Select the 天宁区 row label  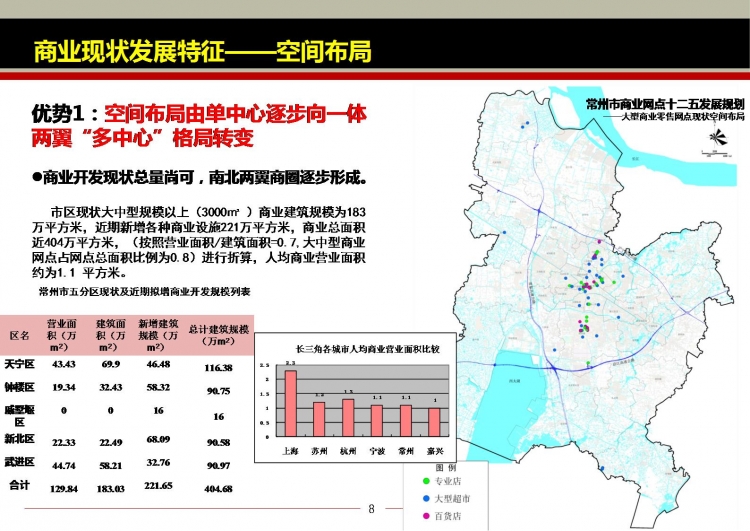click(x=20, y=364)
